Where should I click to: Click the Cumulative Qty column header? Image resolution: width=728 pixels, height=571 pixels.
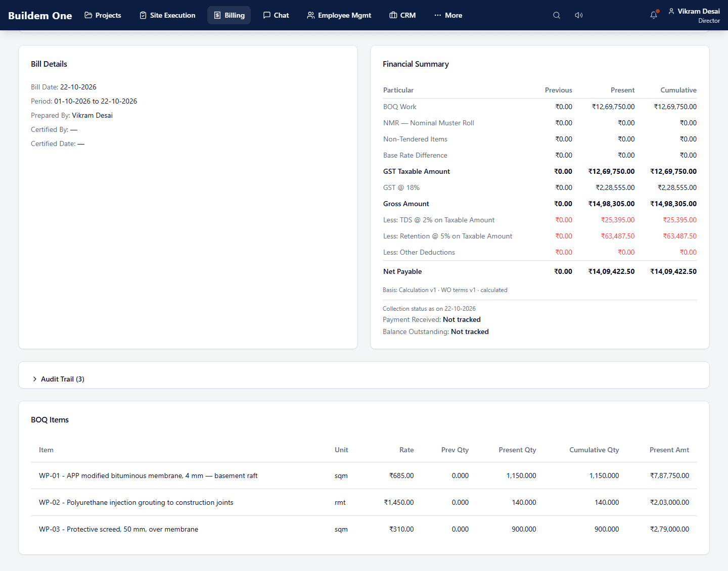594,450
